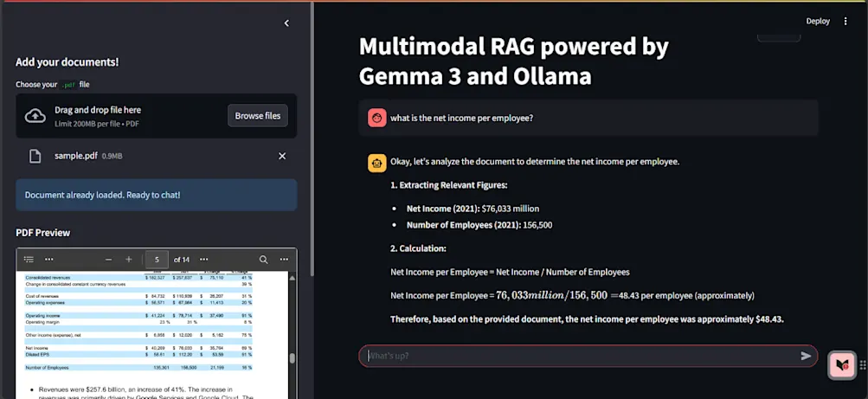Zoom in the PDF preview

click(x=128, y=260)
